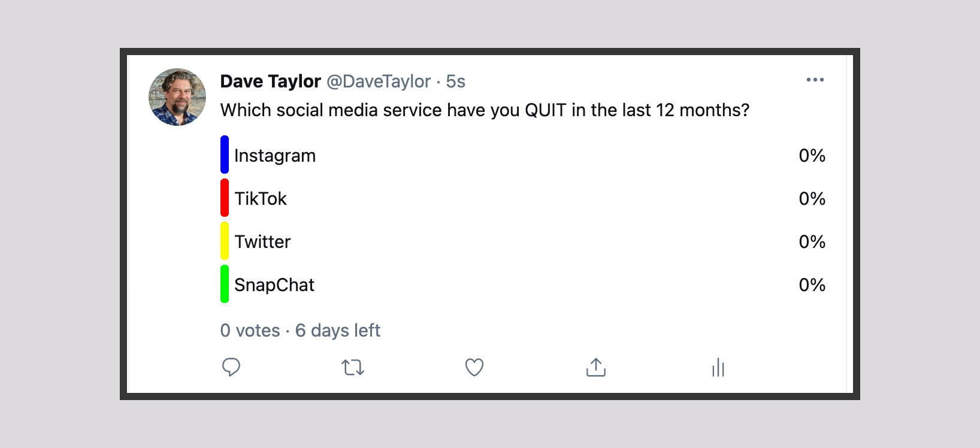Click the yellow bar next to Twitter option
This screenshot has width=980, height=448.
point(225,241)
